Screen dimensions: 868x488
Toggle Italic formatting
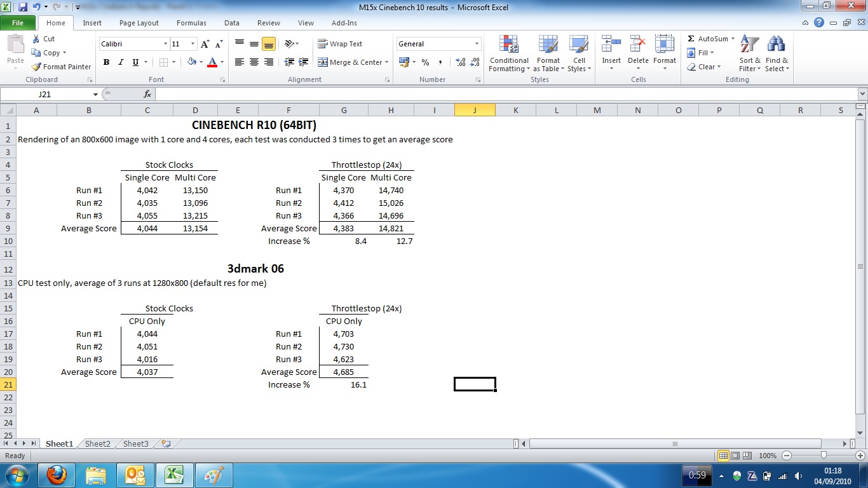click(x=121, y=62)
